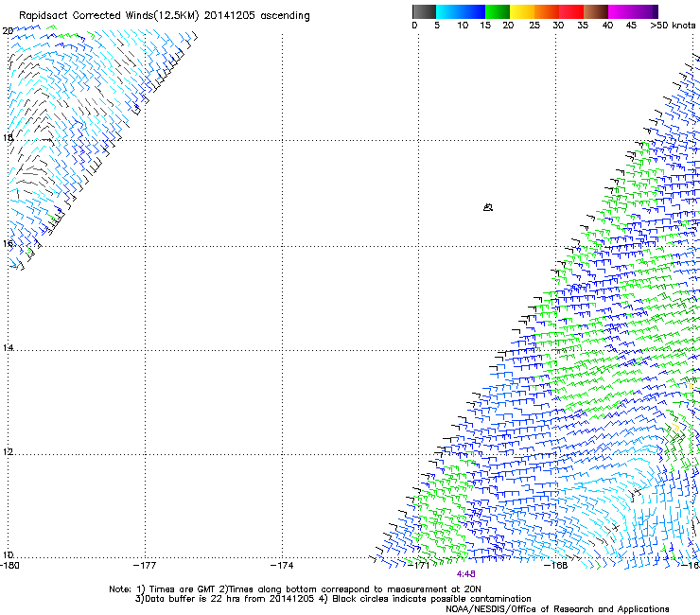Viewport: 700px width, 615px height.
Task: Click the '-177' longitude axis label
Action: [145, 566]
